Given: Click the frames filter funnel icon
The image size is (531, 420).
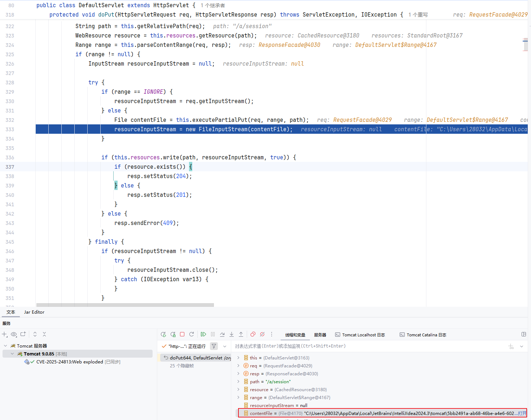Looking at the screenshot, I should point(214,346).
